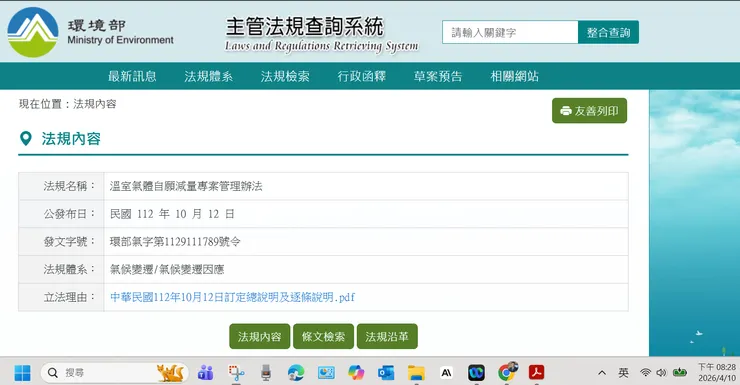Screen dimensions: 740x385
Task: Click the 整合查詢 search button
Action: (x=608, y=32)
